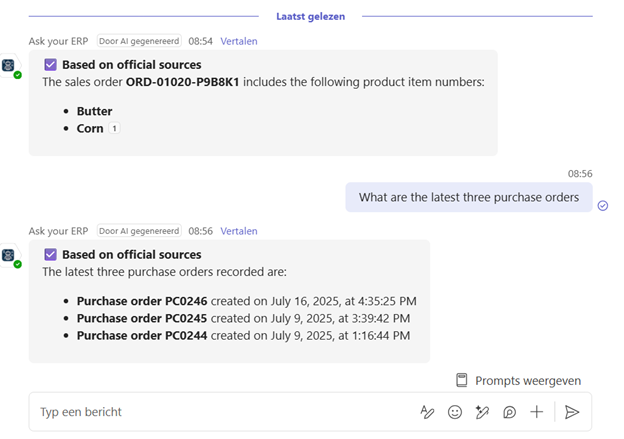624x439 pixels.
Task: Click Vertalen link on the 08:54 message
Action: pyautogui.click(x=239, y=41)
